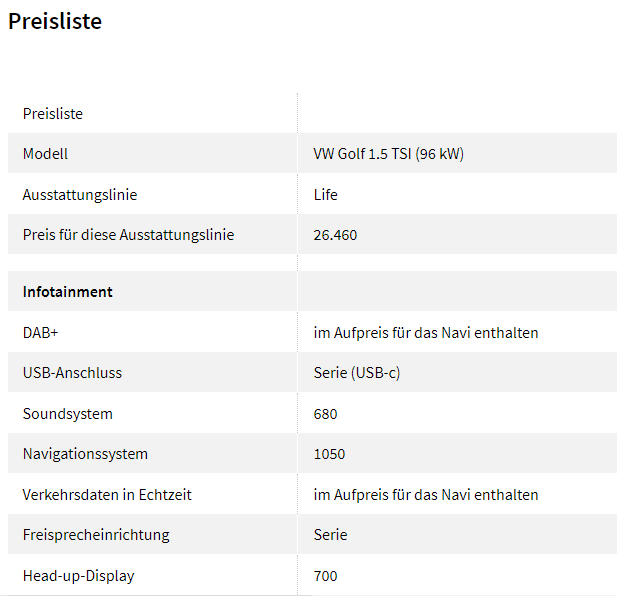Viewport: 618px width, 596px height.
Task: Click the Freisprecheinrichtung label
Action: click(x=96, y=535)
